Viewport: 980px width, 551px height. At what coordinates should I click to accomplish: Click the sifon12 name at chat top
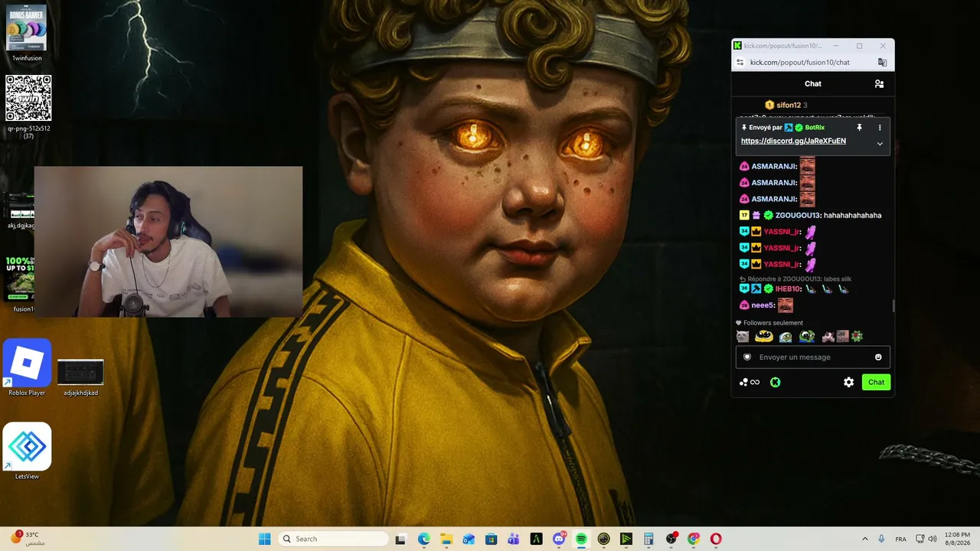pyautogui.click(x=789, y=106)
